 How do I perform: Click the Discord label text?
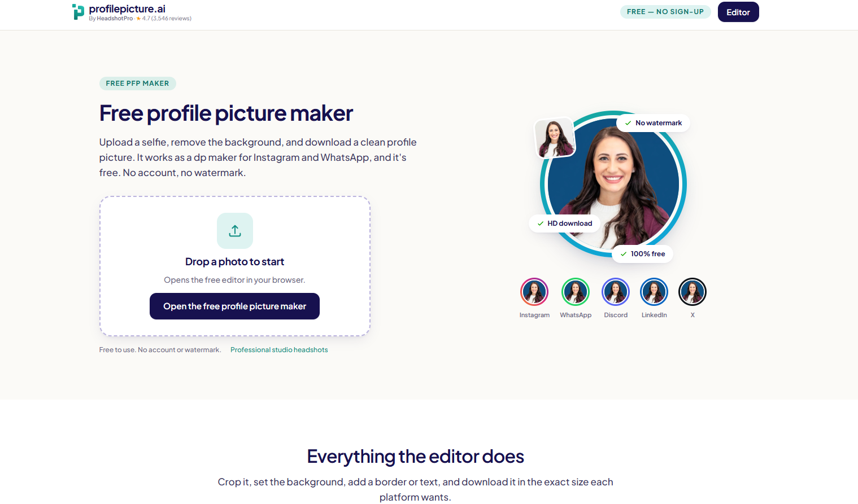[x=616, y=315]
